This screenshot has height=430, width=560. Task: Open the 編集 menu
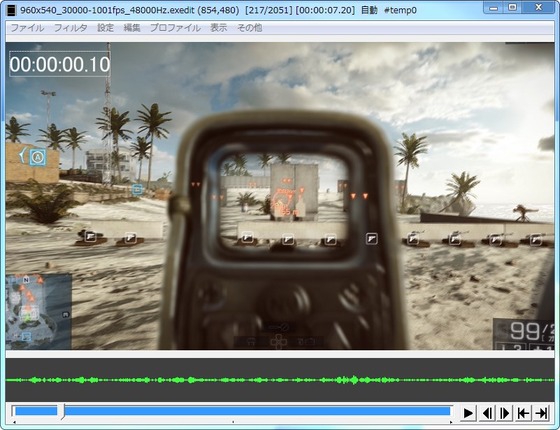click(132, 28)
